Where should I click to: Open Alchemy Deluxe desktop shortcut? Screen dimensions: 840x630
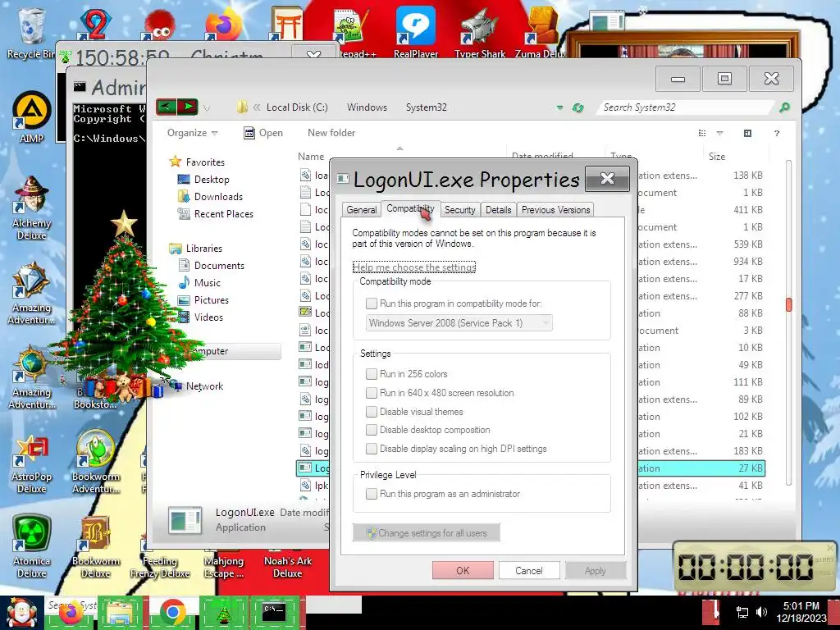[32, 208]
